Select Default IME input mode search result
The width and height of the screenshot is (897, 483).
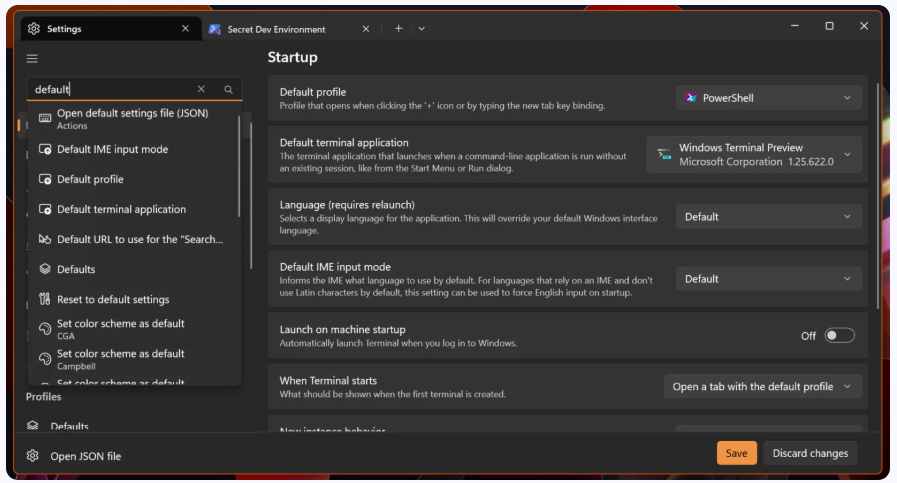tap(133, 149)
